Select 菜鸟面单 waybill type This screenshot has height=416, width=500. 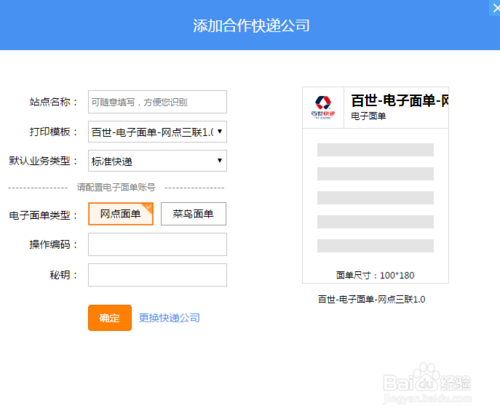193,214
